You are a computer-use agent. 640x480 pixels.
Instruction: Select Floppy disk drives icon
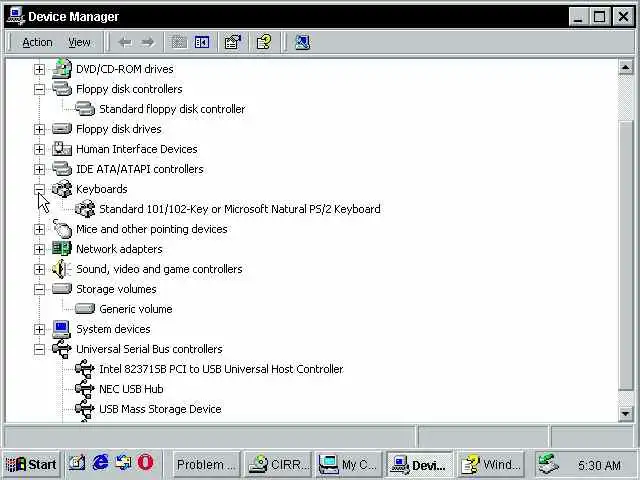62,129
